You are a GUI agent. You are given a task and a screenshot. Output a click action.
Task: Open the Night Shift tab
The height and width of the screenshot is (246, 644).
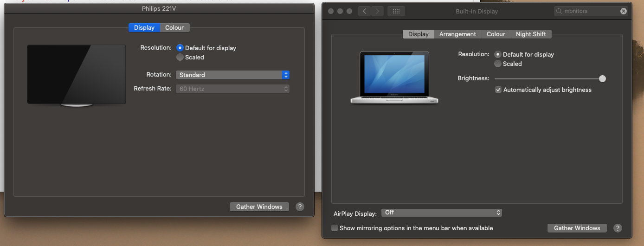(531, 34)
